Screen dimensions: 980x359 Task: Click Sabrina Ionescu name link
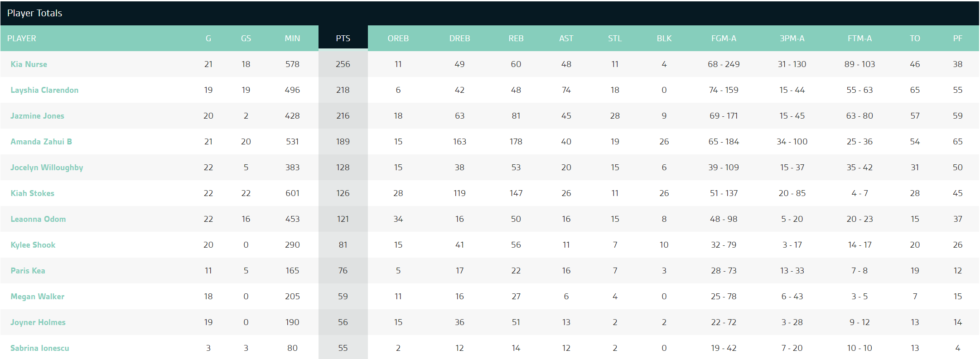coord(40,348)
